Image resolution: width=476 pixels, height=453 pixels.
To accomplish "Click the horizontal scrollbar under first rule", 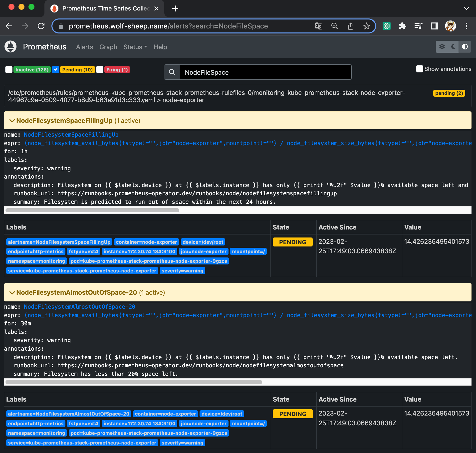I will pos(92,210).
